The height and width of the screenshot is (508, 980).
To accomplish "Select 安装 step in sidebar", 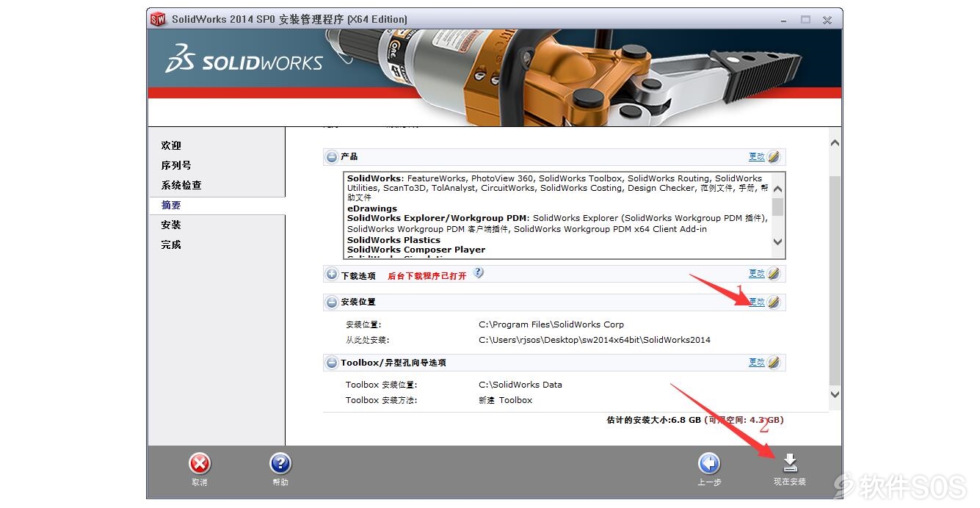I will pos(171,225).
